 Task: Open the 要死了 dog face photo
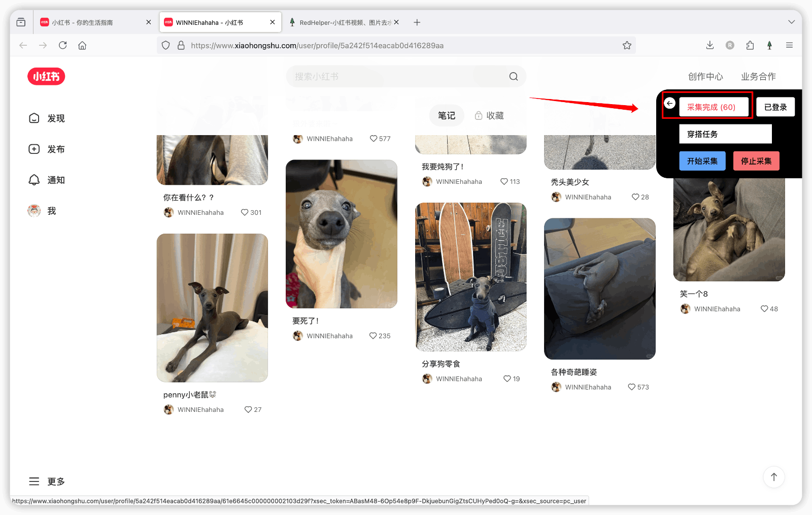[x=342, y=234]
